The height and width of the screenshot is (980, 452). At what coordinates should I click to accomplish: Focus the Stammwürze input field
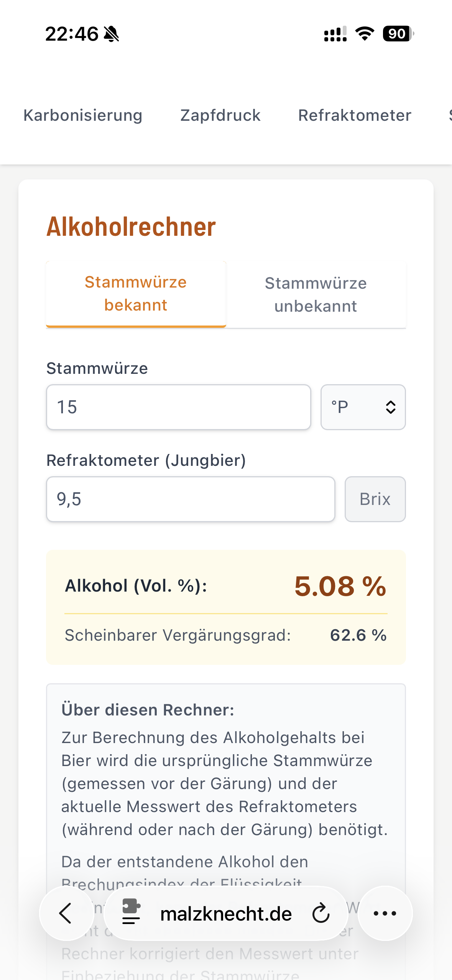tap(179, 407)
